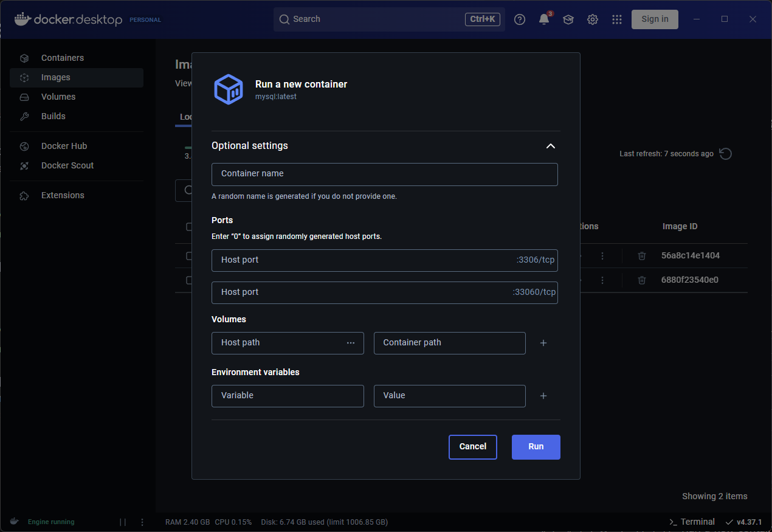
Task: Click the blue container cube dialog icon
Action: coord(229,89)
